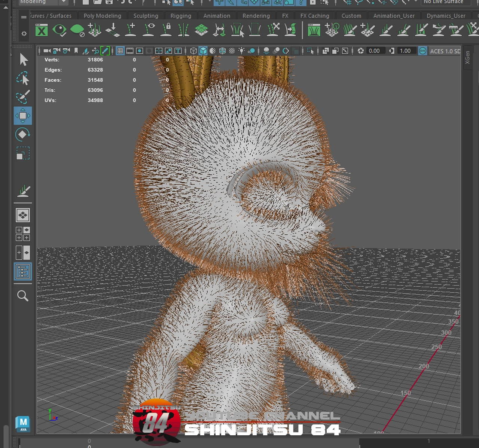
Task: Switch to single perspective pane layout
Action: pyautogui.click(x=23, y=215)
